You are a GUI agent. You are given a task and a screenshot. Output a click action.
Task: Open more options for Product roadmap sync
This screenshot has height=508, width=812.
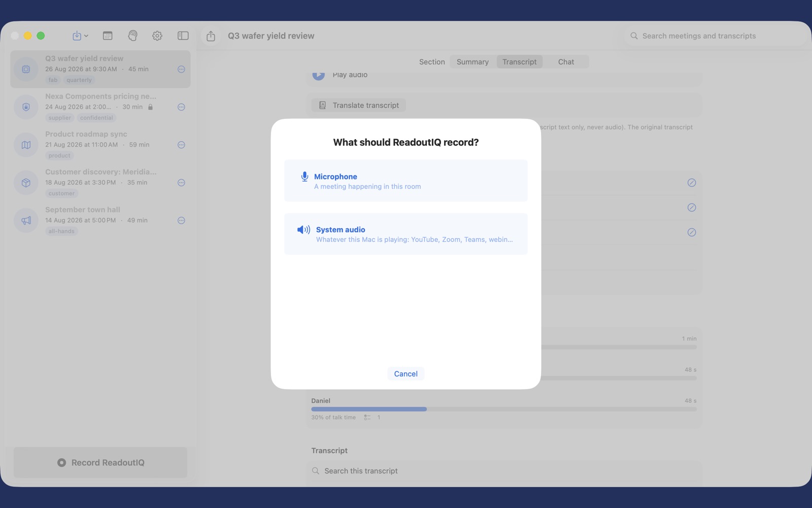[x=181, y=145]
